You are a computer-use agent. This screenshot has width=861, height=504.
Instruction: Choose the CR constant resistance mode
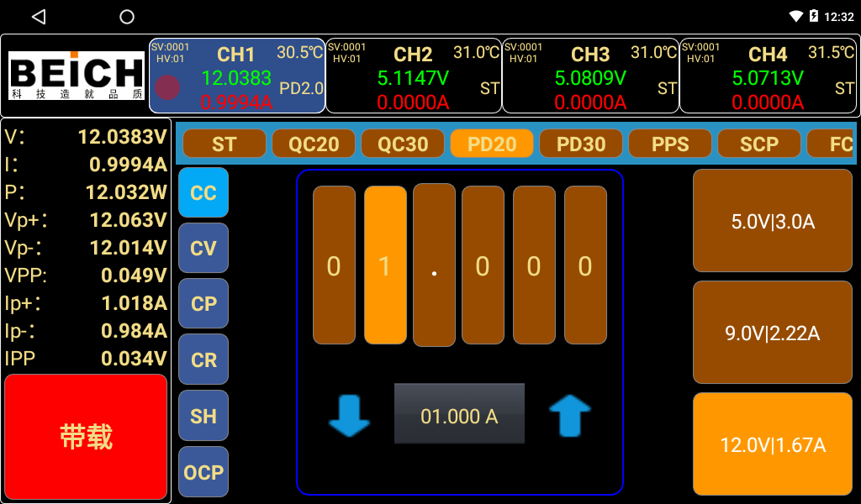203,360
